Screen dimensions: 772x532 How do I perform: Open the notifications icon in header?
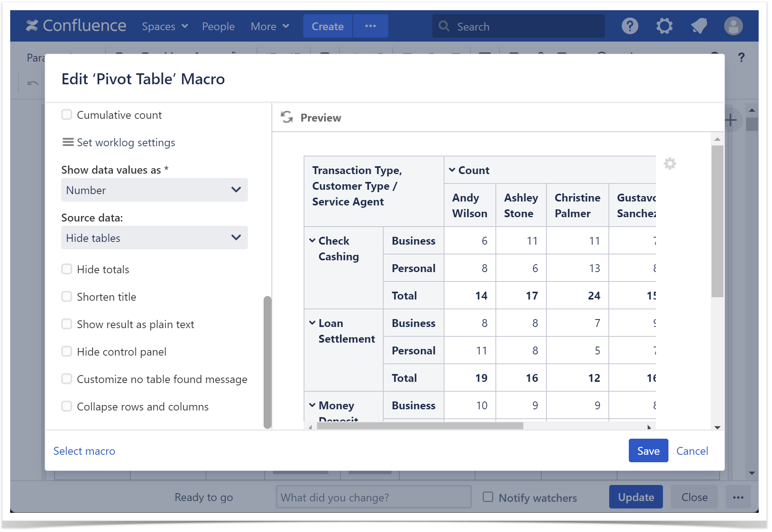tap(699, 26)
